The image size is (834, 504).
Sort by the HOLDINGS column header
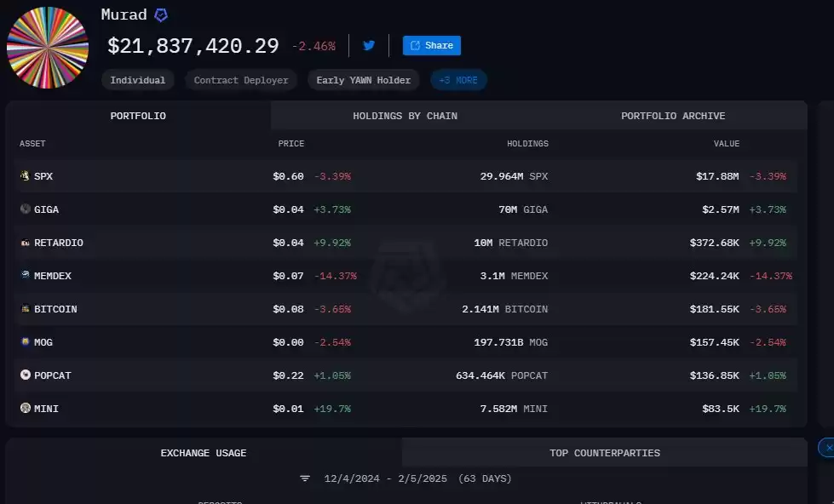click(x=527, y=144)
